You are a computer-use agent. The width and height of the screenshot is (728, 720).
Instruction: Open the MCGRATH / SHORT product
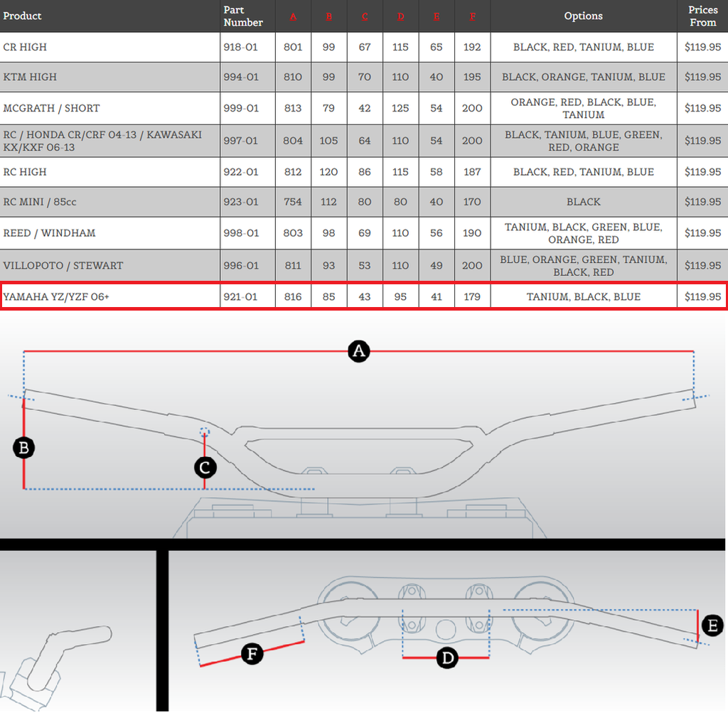(51, 108)
